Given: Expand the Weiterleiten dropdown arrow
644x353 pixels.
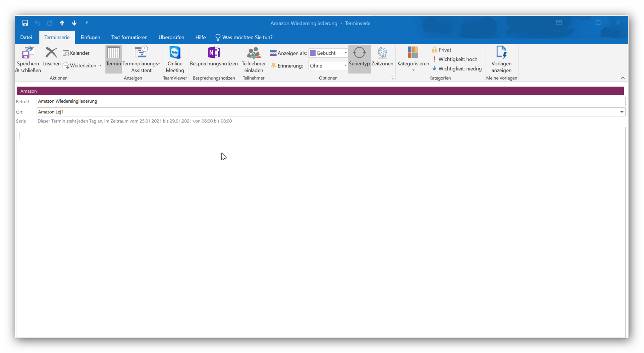Looking at the screenshot, I should point(100,66).
